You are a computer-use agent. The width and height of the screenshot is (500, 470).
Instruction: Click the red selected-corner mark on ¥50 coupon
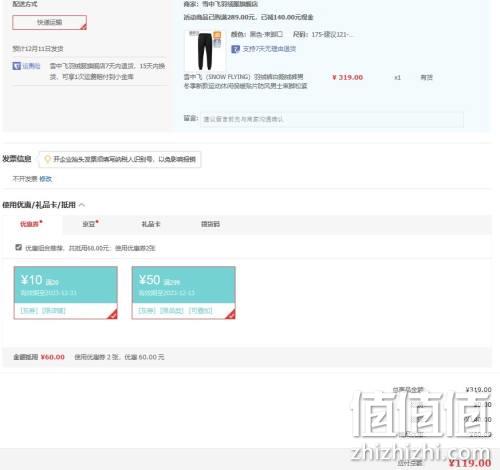coord(231,314)
